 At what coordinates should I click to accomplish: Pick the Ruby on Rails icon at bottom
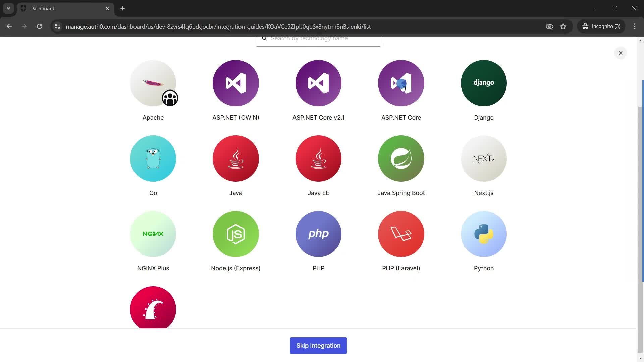pos(153,307)
